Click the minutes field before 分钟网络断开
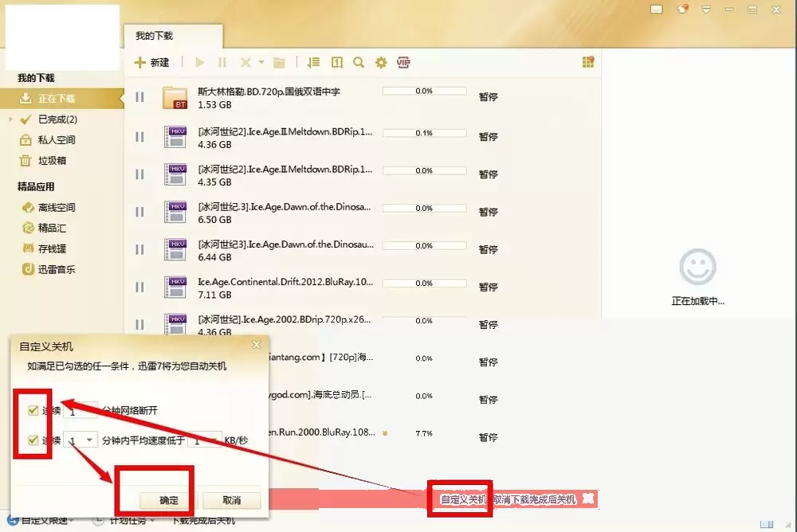This screenshot has width=797, height=532. tap(80, 411)
